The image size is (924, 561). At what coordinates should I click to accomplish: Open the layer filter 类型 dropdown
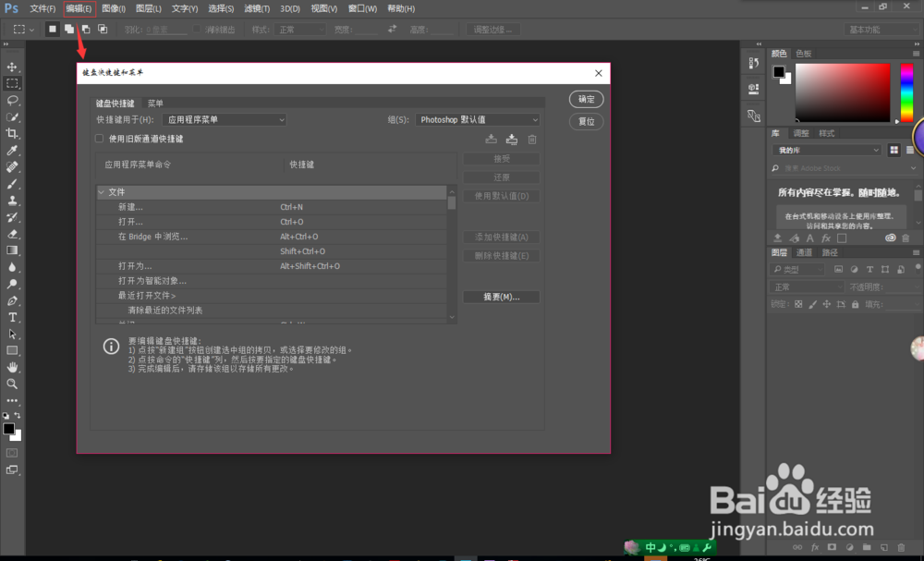point(796,269)
